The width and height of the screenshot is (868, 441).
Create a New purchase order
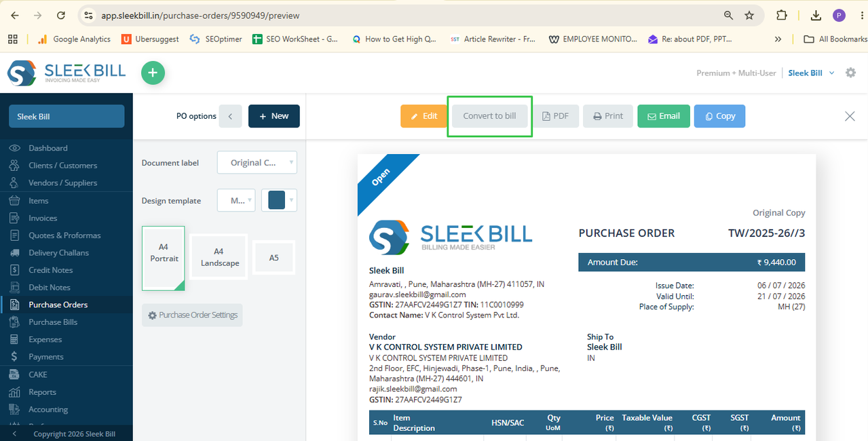(273, 116)
